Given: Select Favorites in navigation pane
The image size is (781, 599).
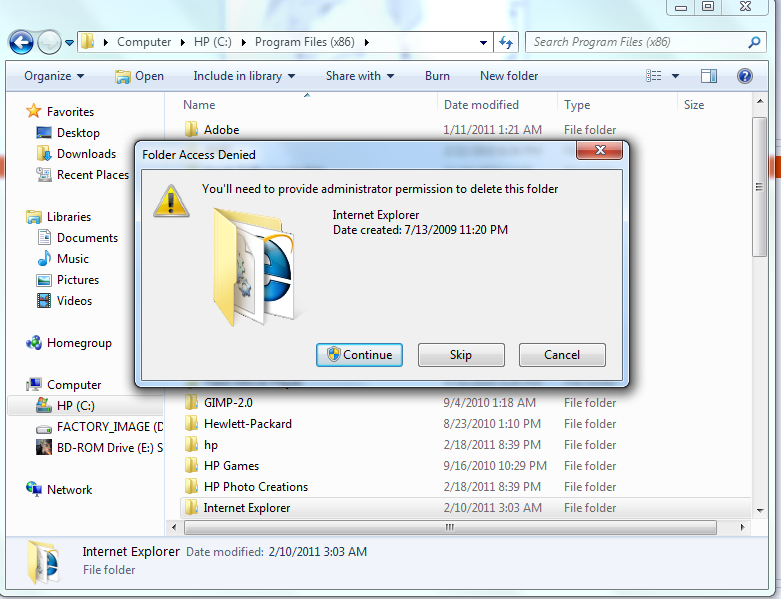Looking at the screenshot, I should (60, 112).
